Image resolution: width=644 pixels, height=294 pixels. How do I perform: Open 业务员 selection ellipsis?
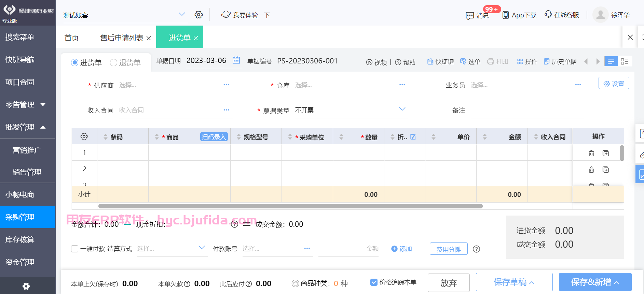(x=578, y=85)
